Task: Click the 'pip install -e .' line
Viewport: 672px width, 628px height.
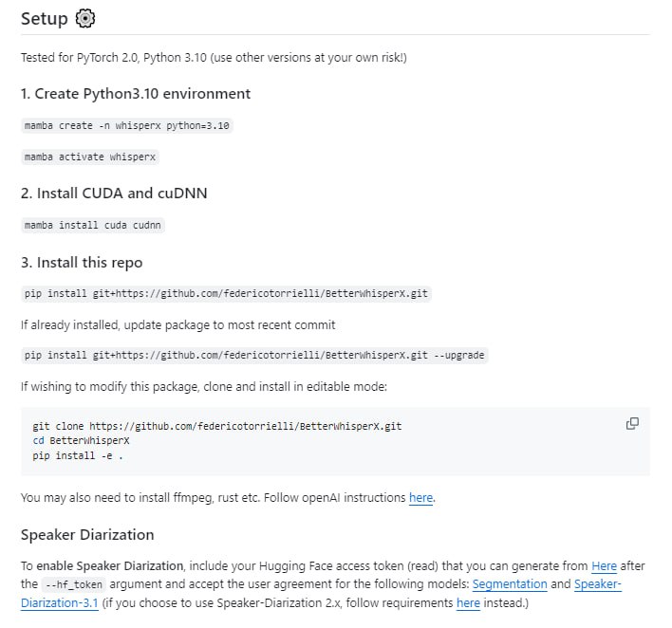Action: click(78, 456)
